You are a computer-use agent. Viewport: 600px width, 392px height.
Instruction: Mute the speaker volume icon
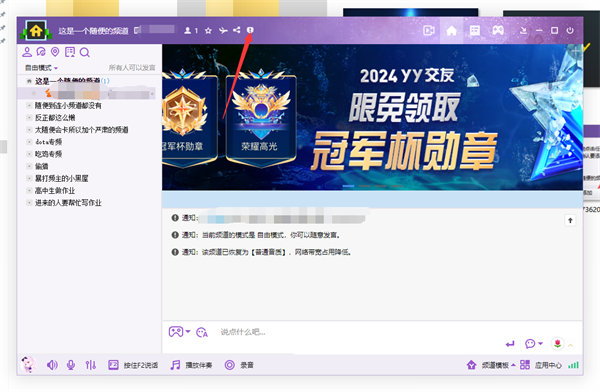[x=52, y=365]
